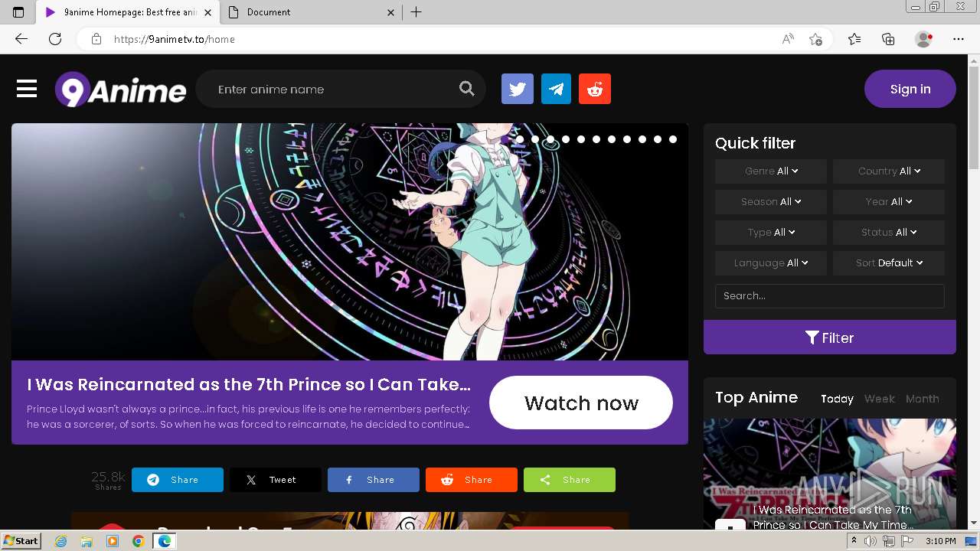
Task: Show Top Anime for Month
Action: tap(923, 399)
